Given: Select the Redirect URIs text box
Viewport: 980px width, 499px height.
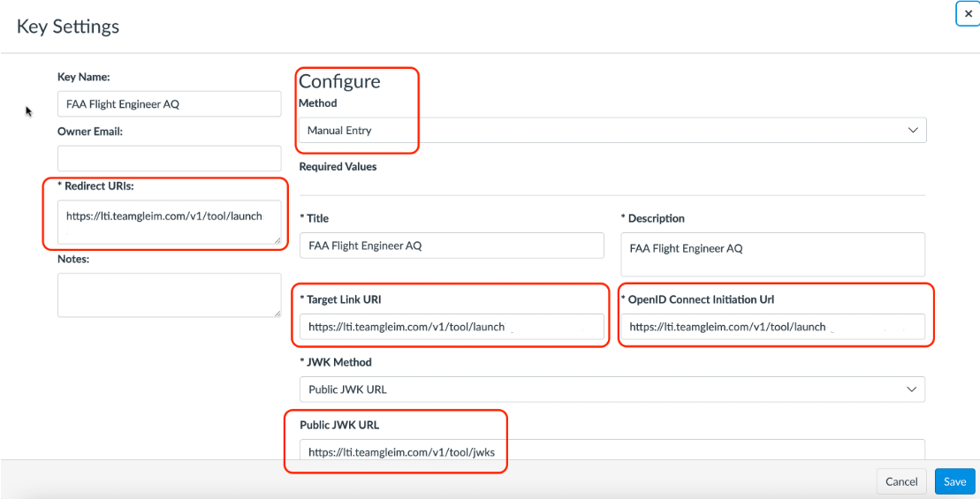Looking at the screenshot, I should click(170, 222).
